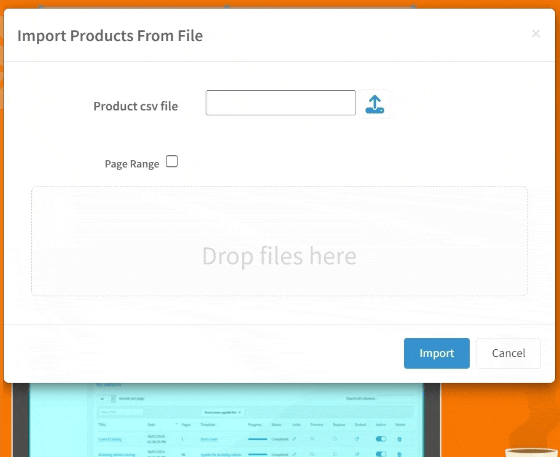Image resolution: width=560 pixels, height=457 pixels.
Task: Click into the Product csv file input
Action: click(281, 103)
